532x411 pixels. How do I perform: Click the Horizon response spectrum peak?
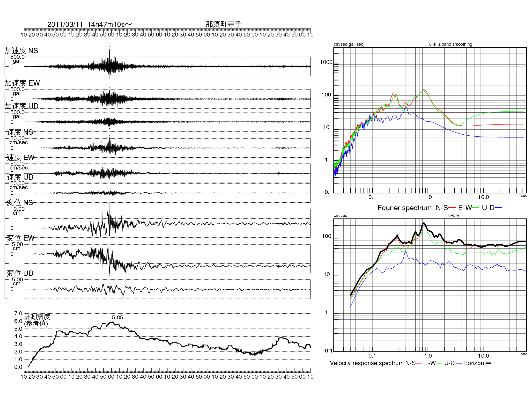point(424,223)
